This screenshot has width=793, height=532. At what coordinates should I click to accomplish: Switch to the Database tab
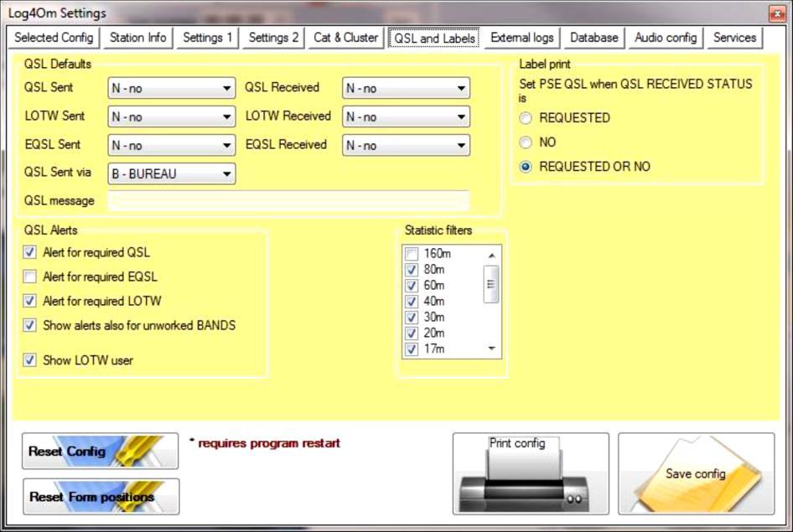click(x=593, y=38)
